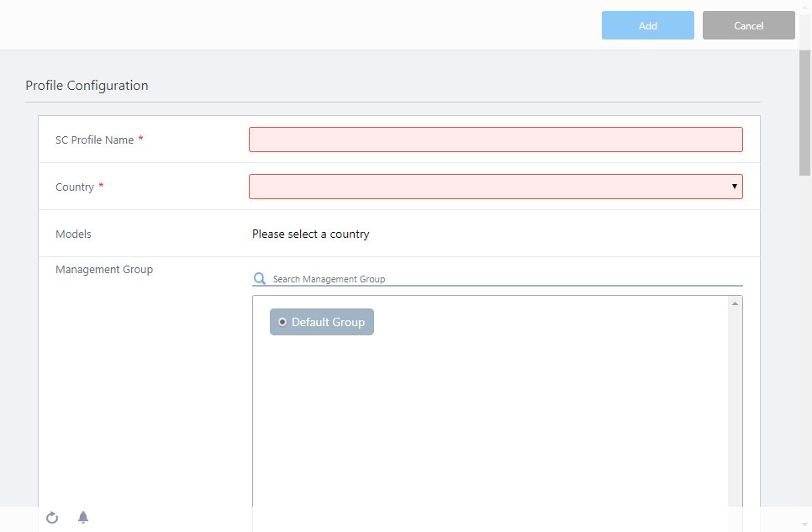This screenshot has width=812, height=532.
Task: Cancel the profile configuration
Action: (x=748, y=25)
